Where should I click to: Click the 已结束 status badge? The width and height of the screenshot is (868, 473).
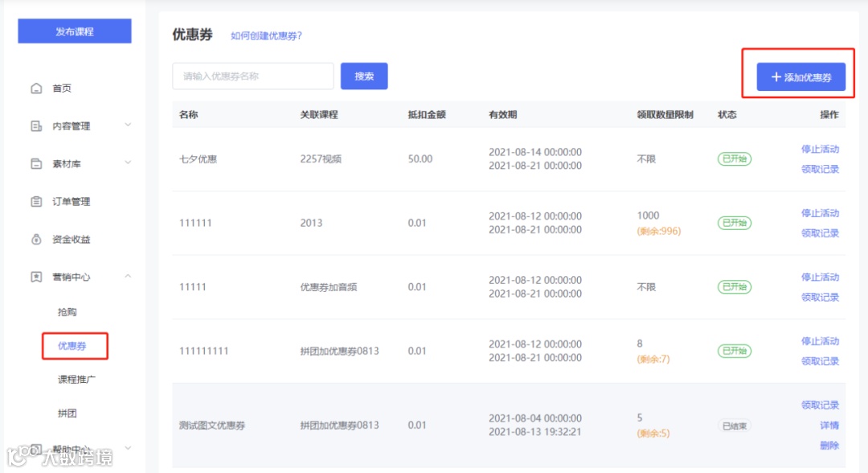pyautogui.click(x=735, y=426)
